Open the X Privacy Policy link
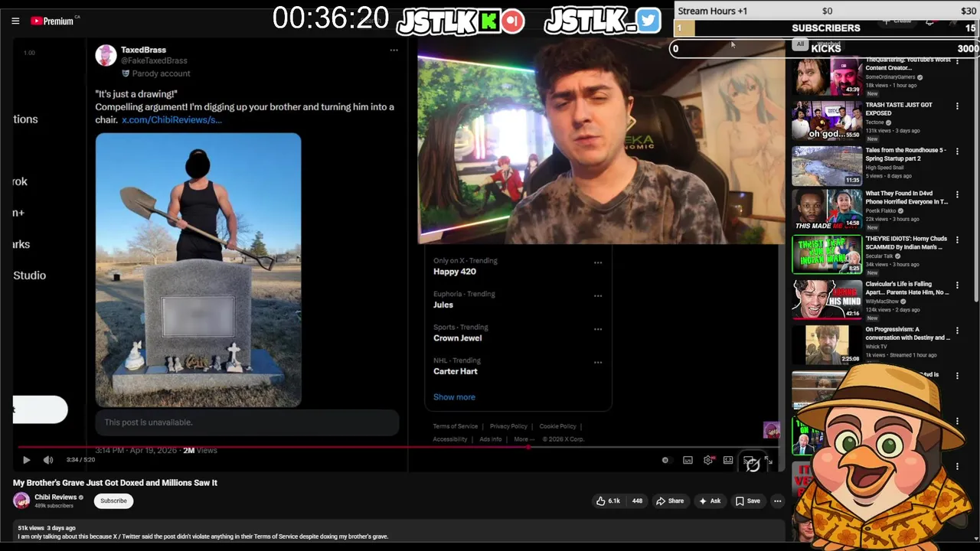The height and width of the screenshot is (551, 980). coord(508,426)
